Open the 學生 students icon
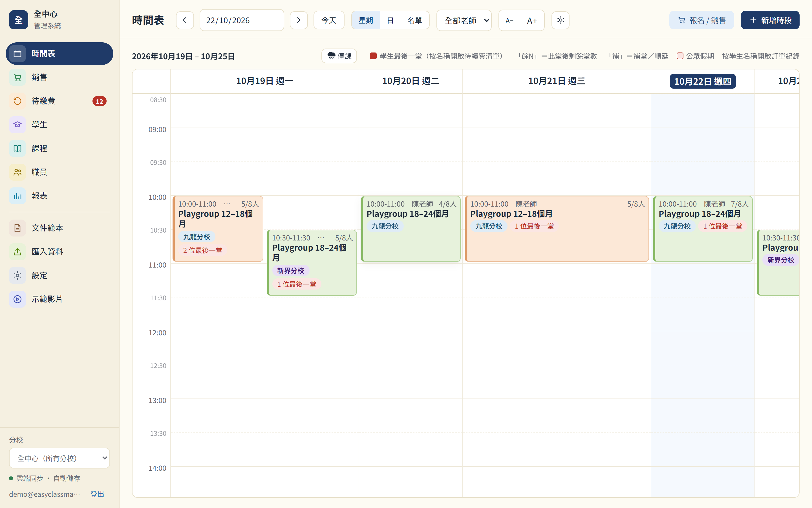This screenshot has width=812, height=508. (x=17, y=125)
